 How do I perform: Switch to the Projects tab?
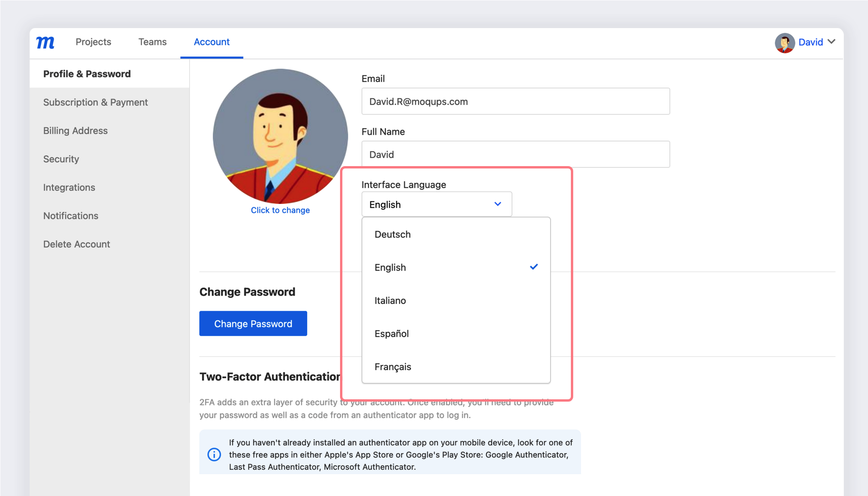click(x=94, y=42)
